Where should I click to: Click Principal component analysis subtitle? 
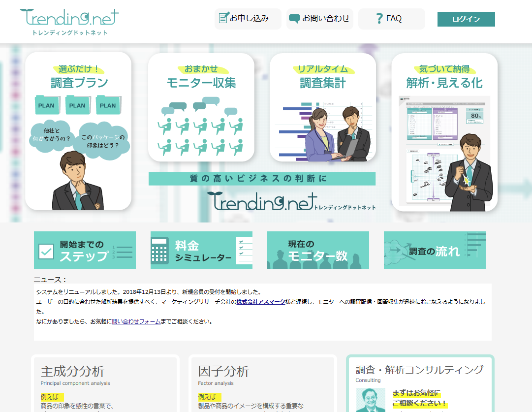[x=75, y=383]
